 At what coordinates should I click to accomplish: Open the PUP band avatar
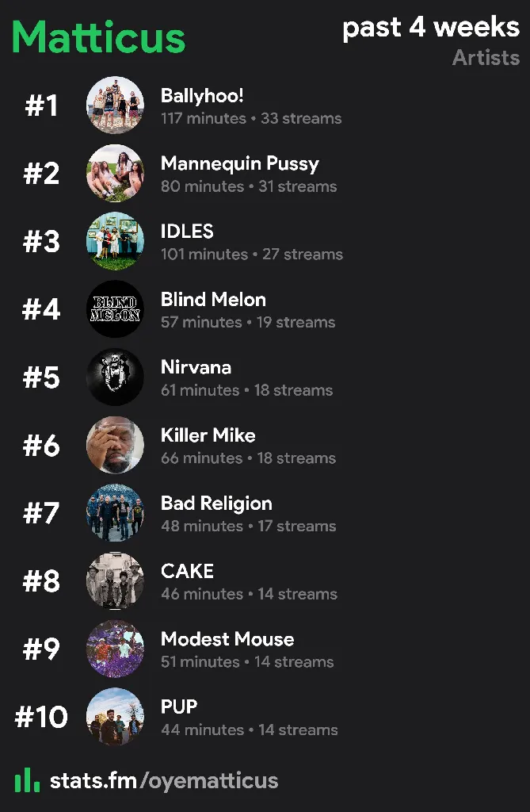click(x=115, y=717)
